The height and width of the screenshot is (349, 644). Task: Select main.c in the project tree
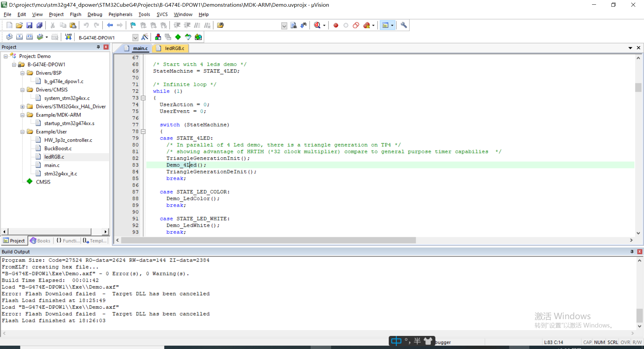point(52,165)
